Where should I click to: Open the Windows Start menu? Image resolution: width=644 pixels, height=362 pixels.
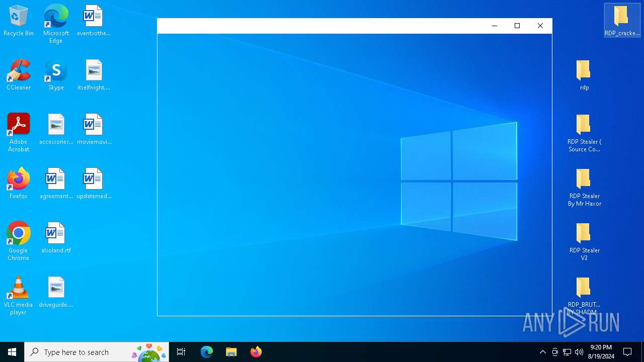coord(12,352)
